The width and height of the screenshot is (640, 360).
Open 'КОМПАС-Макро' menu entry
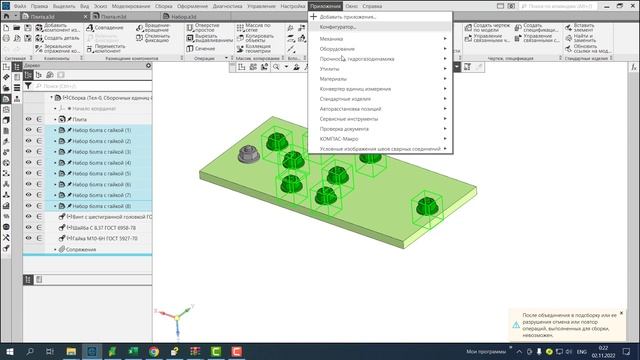(380, 139)
